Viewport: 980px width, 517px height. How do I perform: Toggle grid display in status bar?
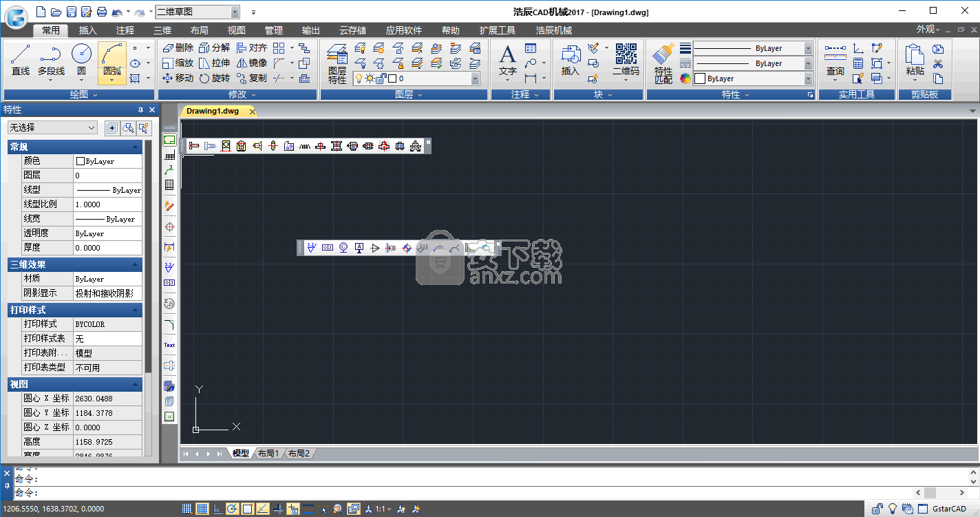tap(202, 509)
